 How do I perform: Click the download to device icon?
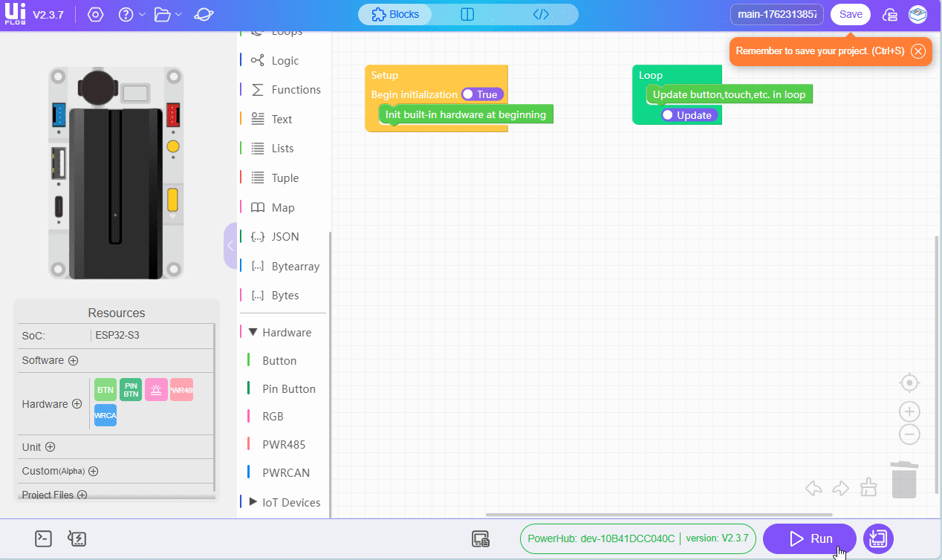tap(878, 538)
